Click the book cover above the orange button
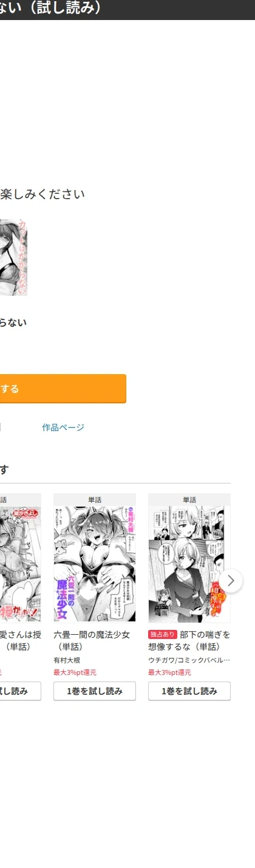Screen dimensions: 255x868 tap(13, 257)
